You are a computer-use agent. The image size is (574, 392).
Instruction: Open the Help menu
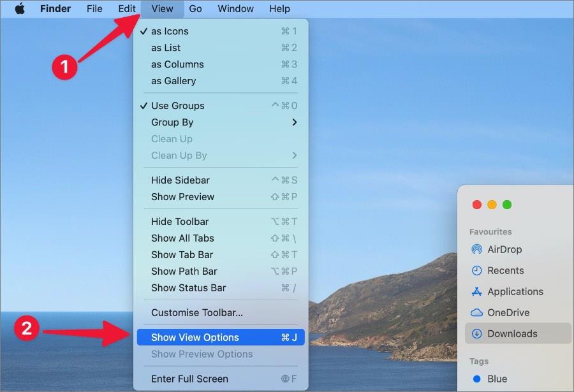point(280,8)
